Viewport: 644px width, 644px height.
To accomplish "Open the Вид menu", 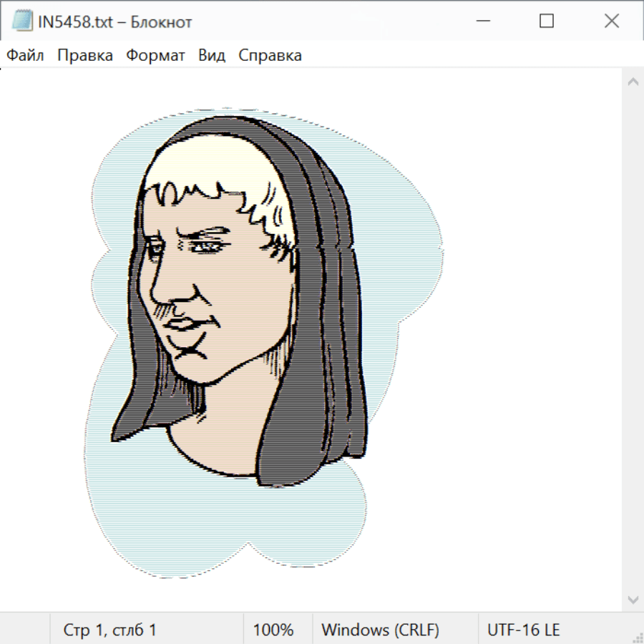I will 212,55.
